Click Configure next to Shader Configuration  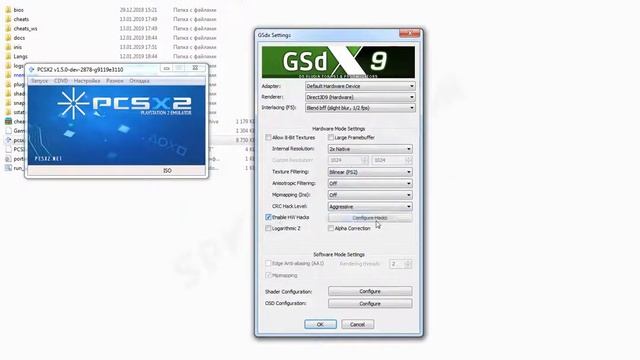click(370, 291)
